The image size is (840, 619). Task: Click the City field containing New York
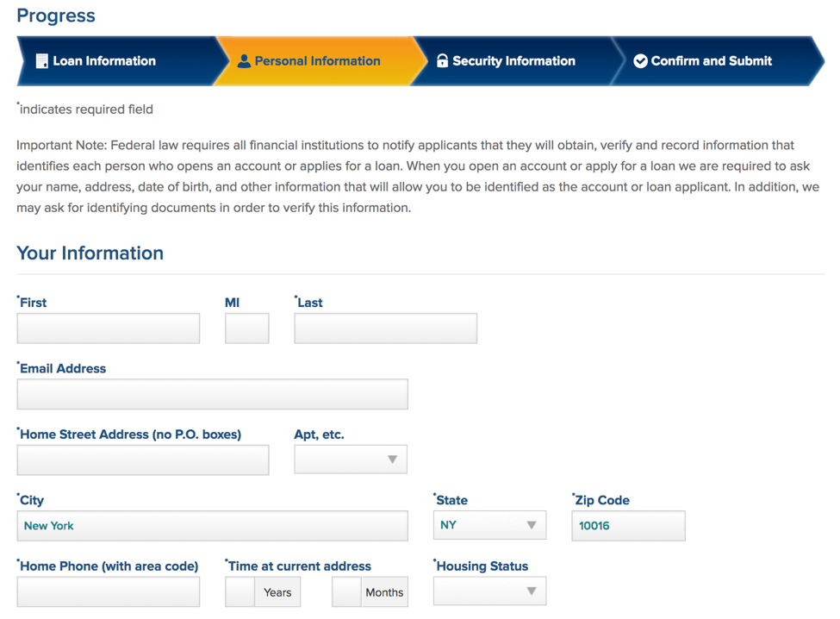pos(213,526)
